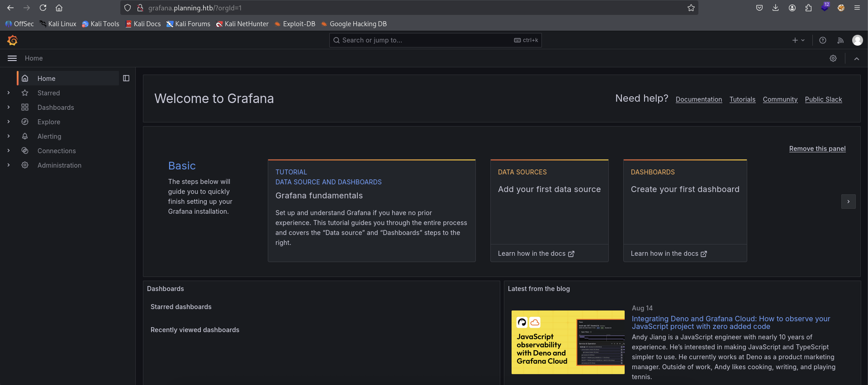The height and width of the screenshot is (385, 868).
Task: Expand the Explore section chevron
Action: point(9,122)
